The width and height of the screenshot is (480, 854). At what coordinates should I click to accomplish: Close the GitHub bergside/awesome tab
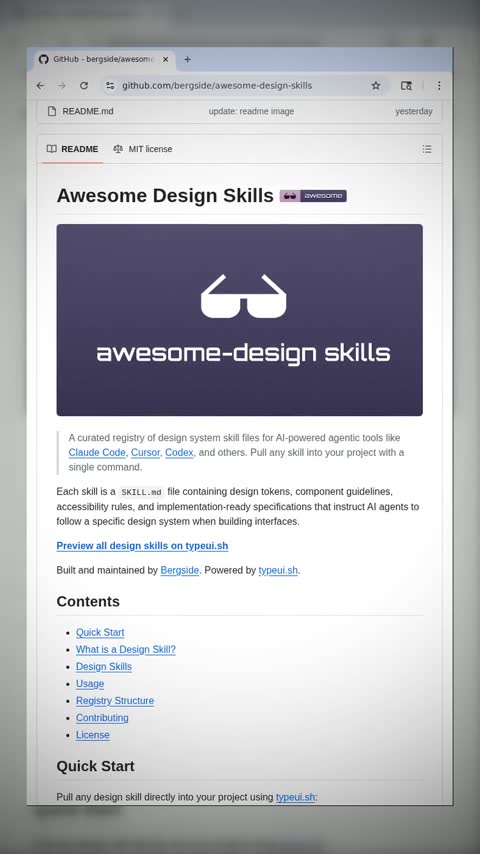coord(166,59)
